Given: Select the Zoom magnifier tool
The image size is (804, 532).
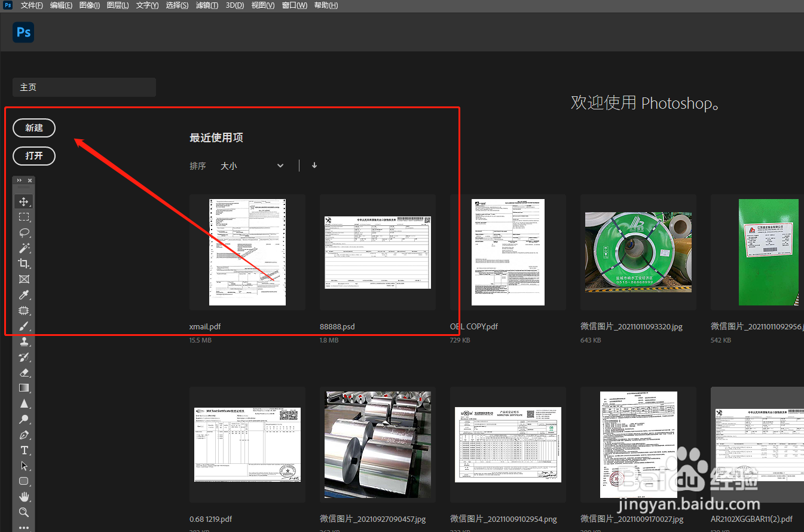Looking at the screenshot, I should pos(24,512).
